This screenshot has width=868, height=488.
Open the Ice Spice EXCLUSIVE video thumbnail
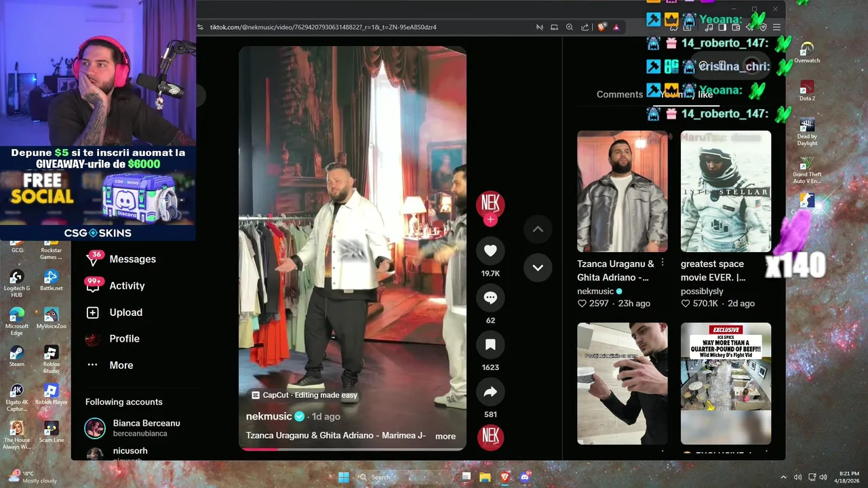coord(726,384)
